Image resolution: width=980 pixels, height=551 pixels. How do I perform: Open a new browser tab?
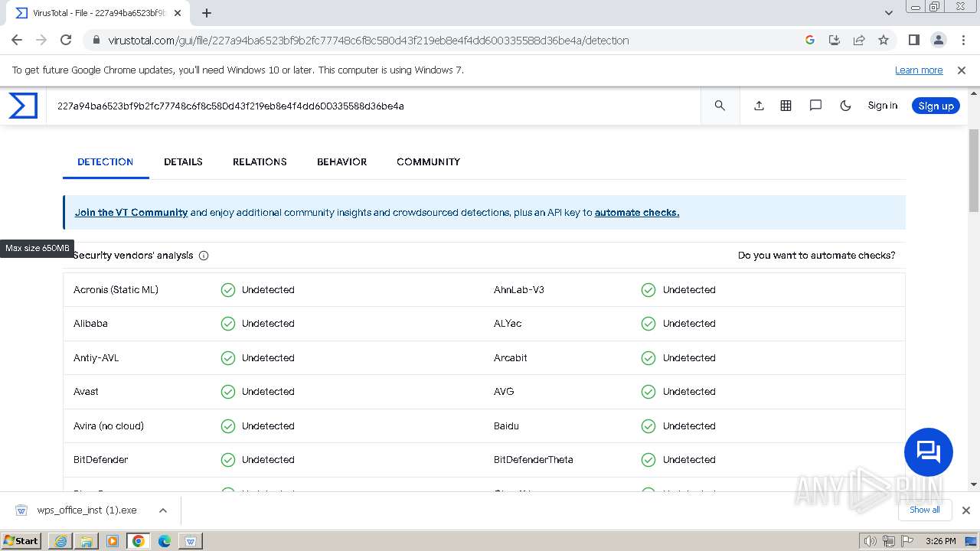(x=207, y=13)
